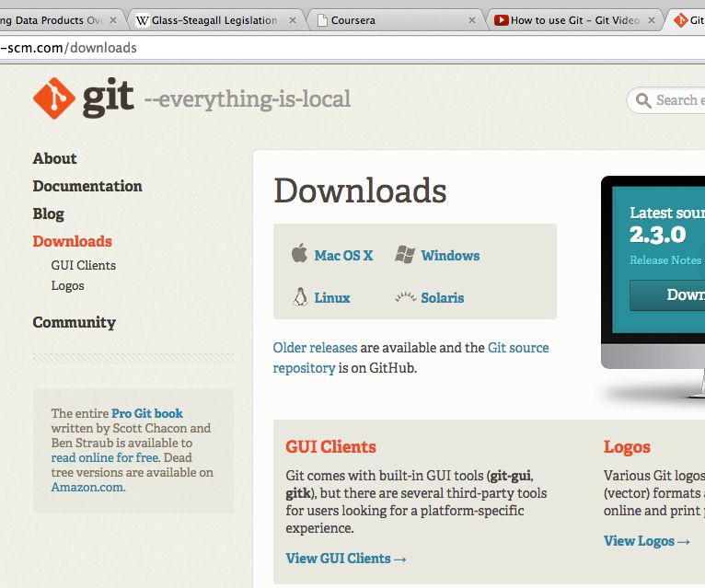Click the Solaris sunburst icon

406,296
